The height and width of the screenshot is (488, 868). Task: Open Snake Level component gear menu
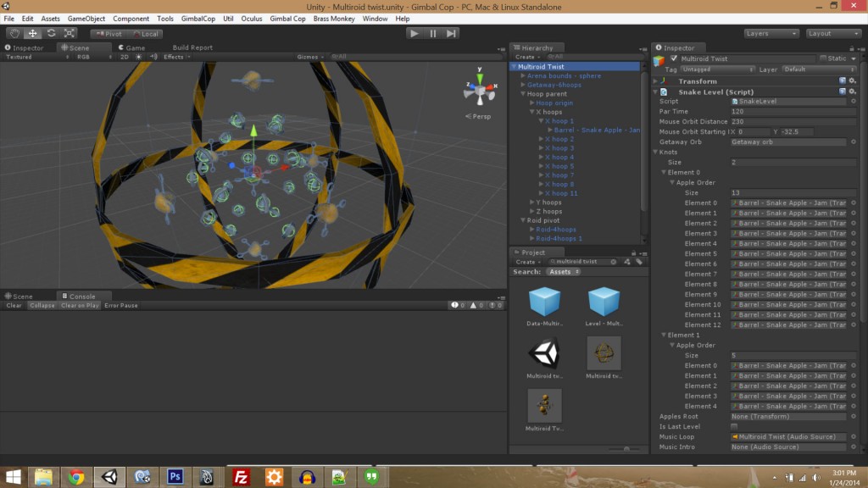coord(853,91)
